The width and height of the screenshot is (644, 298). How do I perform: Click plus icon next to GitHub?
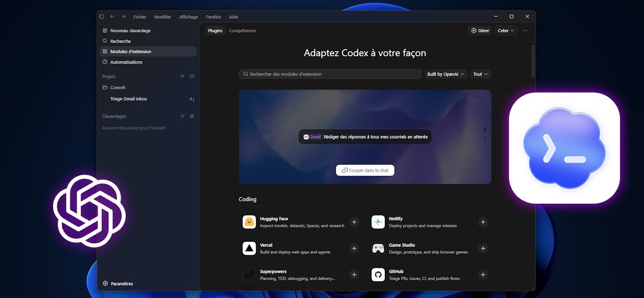click(483, 275)
